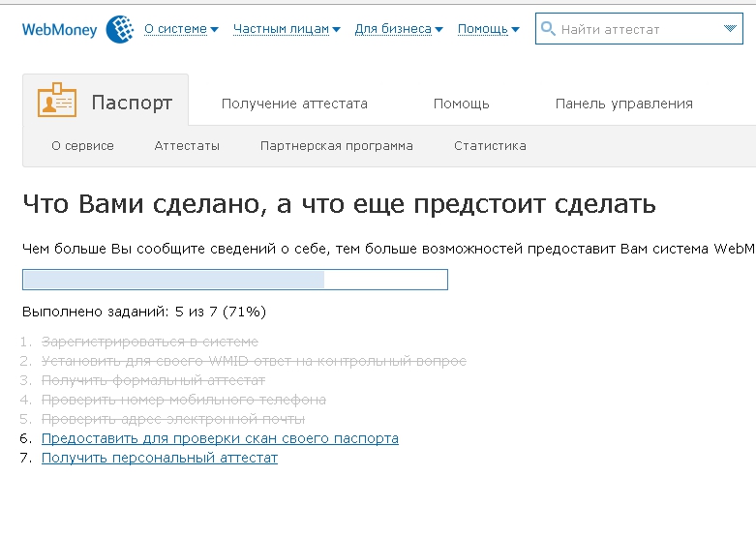756x536 pixels.
Task: Open the Партнерская программа submenu item
Action: coord(337,145)
